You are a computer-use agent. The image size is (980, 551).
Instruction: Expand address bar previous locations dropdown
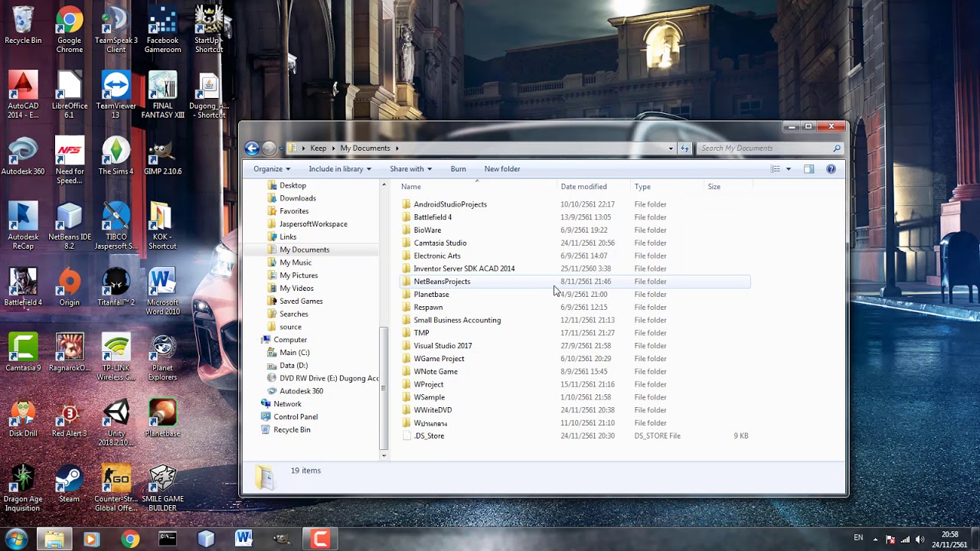(671, 148)
